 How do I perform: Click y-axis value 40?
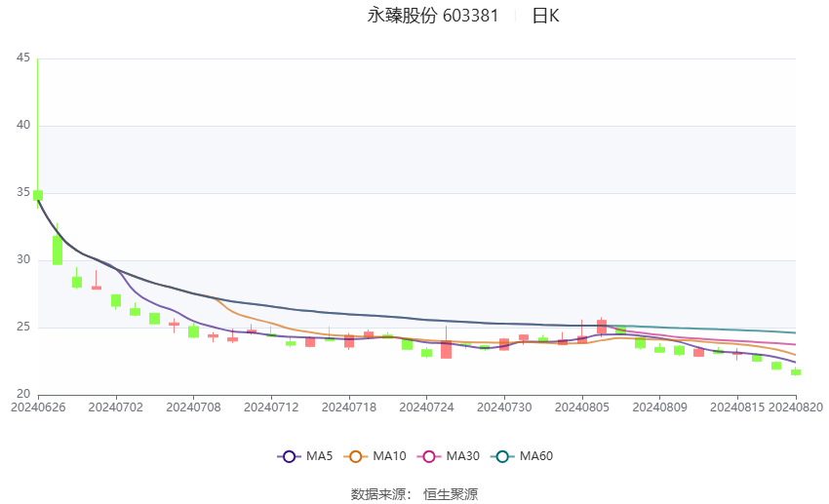coord(23,125)
